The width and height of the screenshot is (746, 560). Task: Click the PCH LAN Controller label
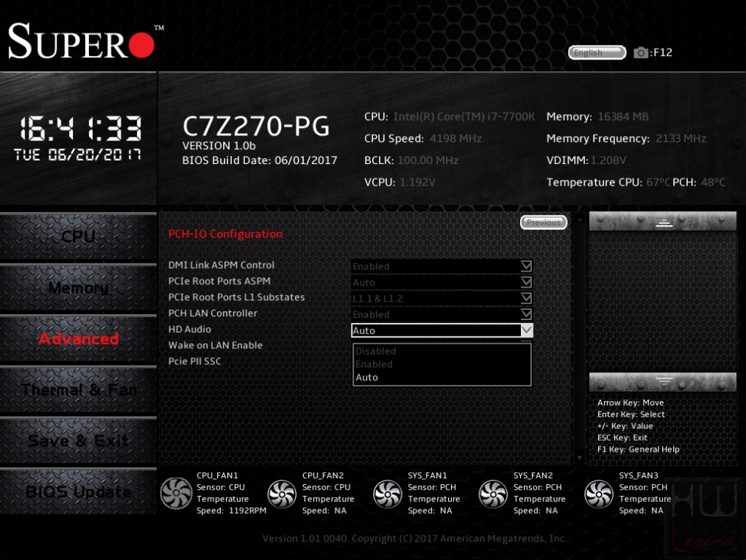(213, 313)
